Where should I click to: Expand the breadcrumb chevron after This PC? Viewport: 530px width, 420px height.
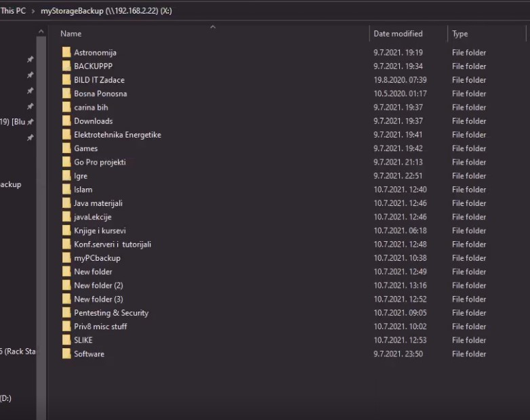pos(33,11)
